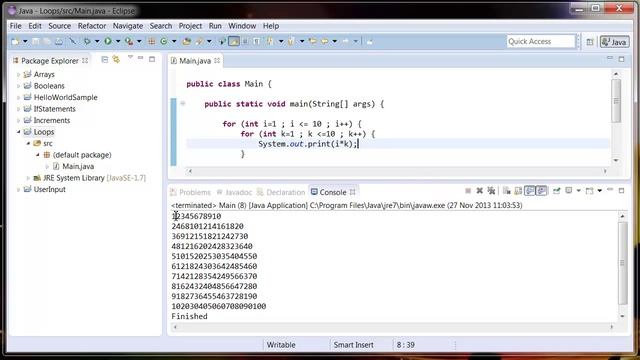The width and height of the screenshot is (640, 360).
Task: Open the Package Explorer view menu triangle
Action: tap(130, 58)
